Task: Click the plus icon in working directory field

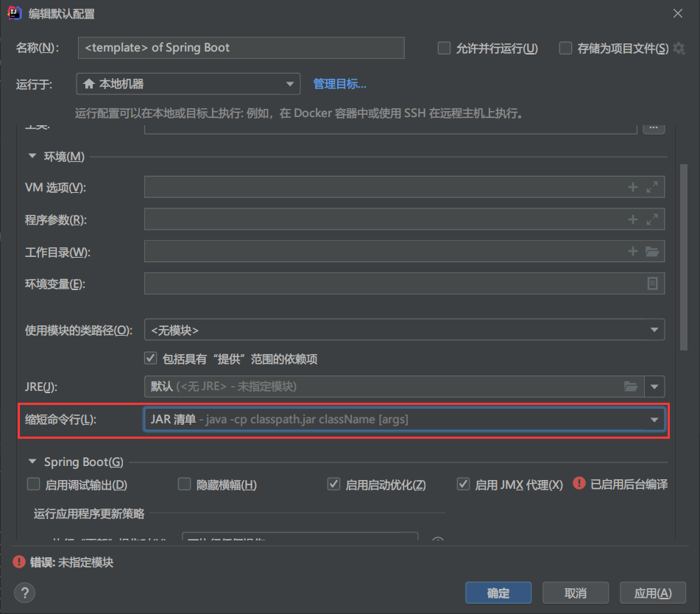Action: (632, 251)
